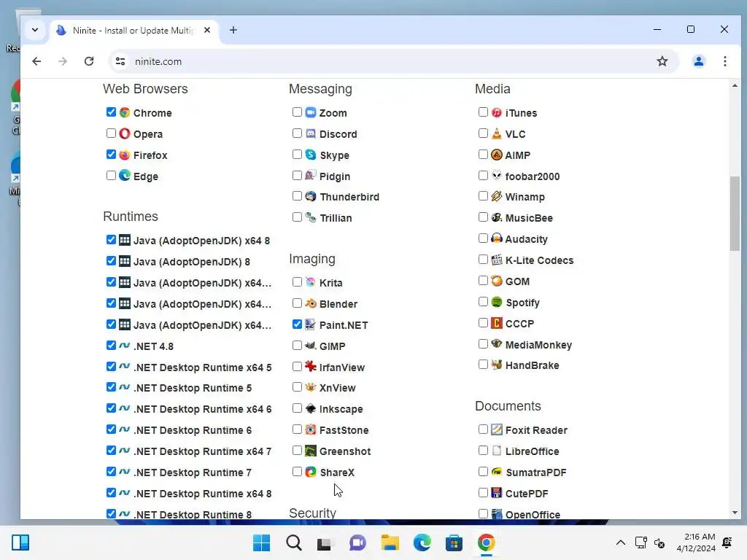The height and width of the screenshot is (560, 747).
Task: Show hidden system tray icons
Action: (620, 542)
